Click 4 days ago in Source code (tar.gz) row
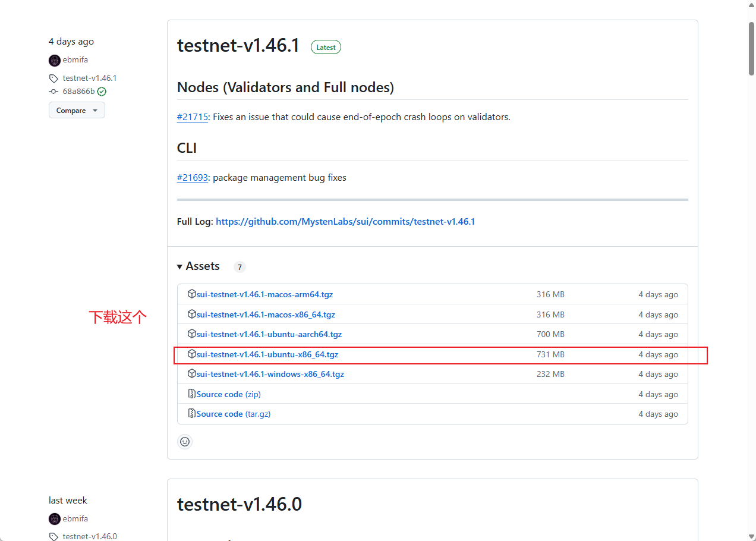 coord(658,414)
